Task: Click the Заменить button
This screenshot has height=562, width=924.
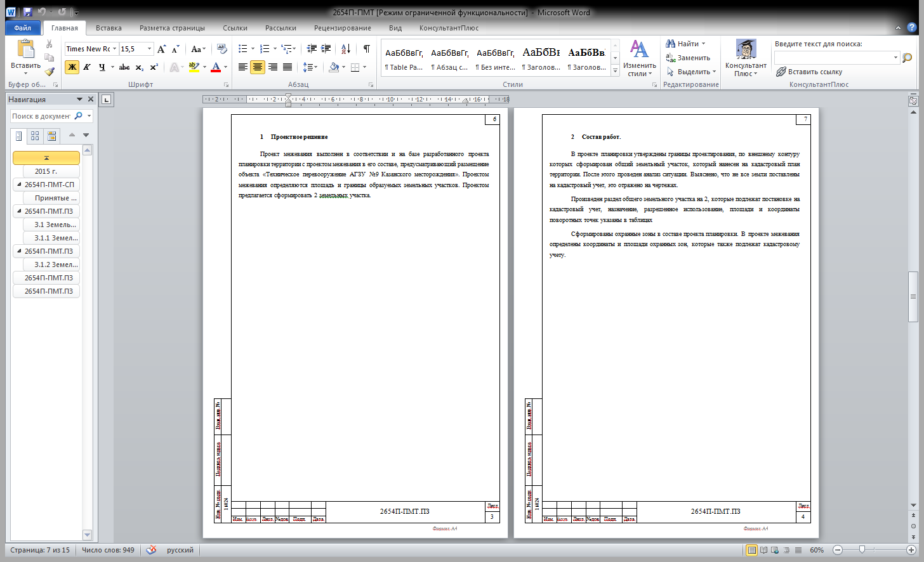Action: [688, 58]
